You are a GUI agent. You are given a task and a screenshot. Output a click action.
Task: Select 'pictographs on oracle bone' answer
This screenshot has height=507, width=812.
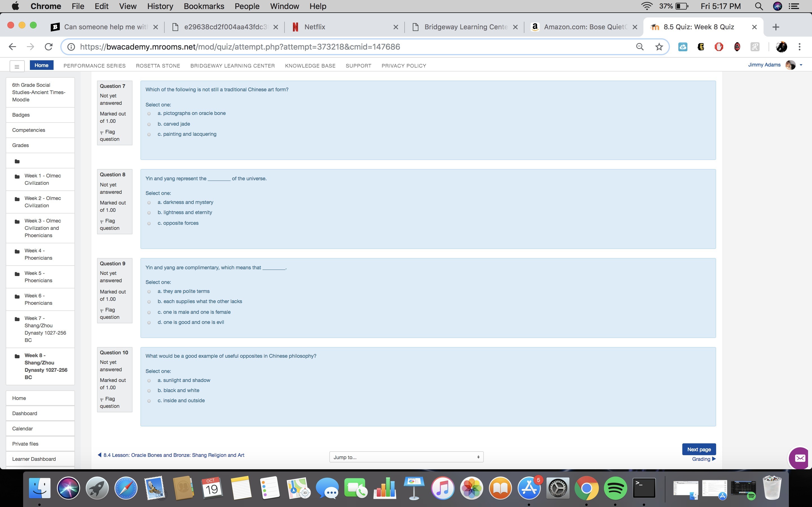[149, 114]
